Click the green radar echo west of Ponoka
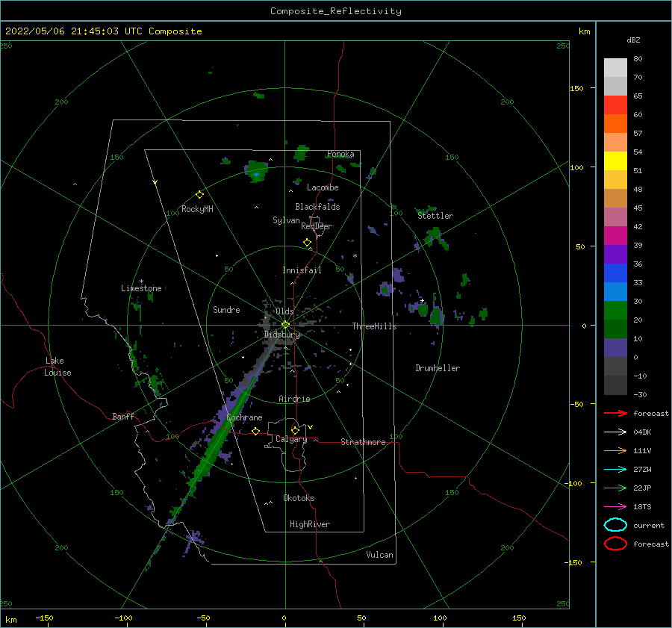The image size is (672, 628). (x=302, y=153)
